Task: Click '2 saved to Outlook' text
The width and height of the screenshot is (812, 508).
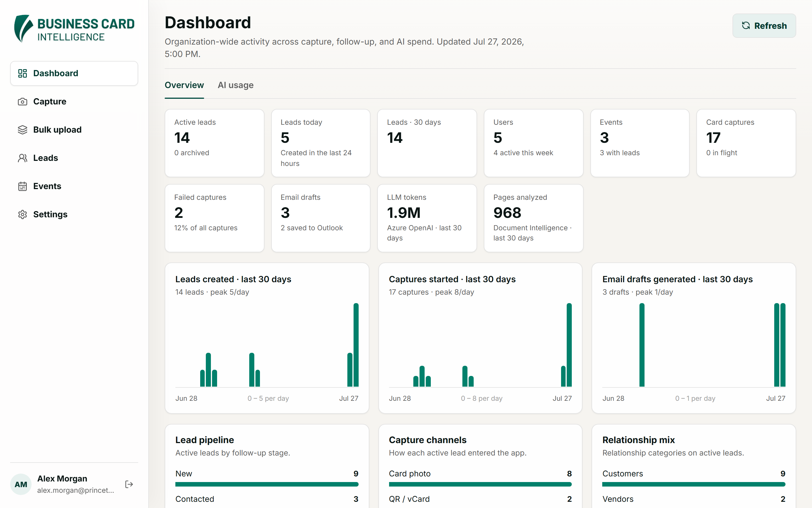Action: [x=312, y=228]
